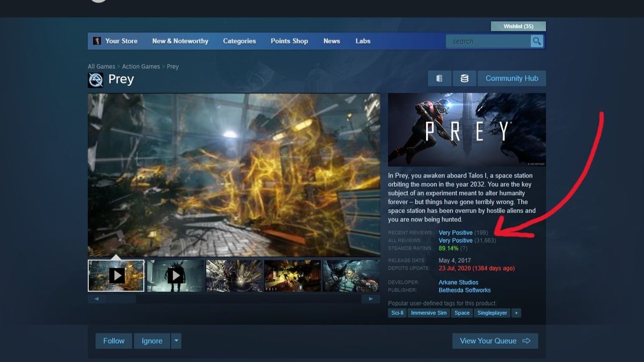Viewport: 644px width, 362px height.
Task: Click the plus tag button
Action: [x=516, y=313]
